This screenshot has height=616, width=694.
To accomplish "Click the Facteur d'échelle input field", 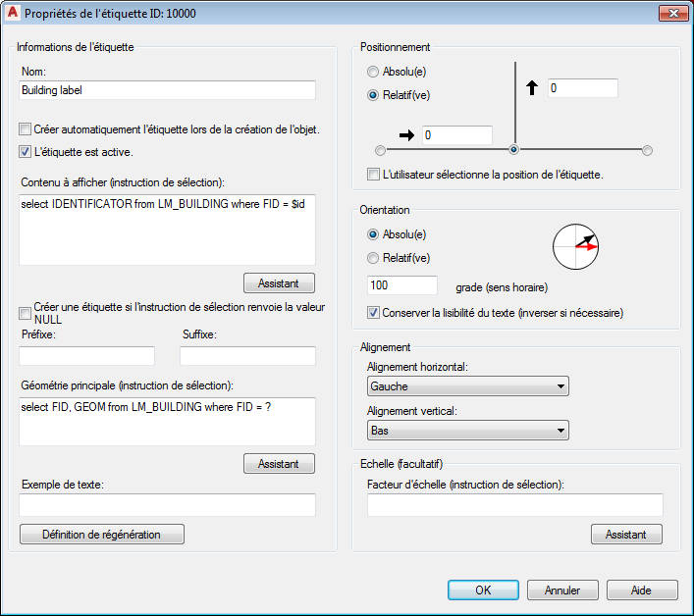I will [515, 505].
